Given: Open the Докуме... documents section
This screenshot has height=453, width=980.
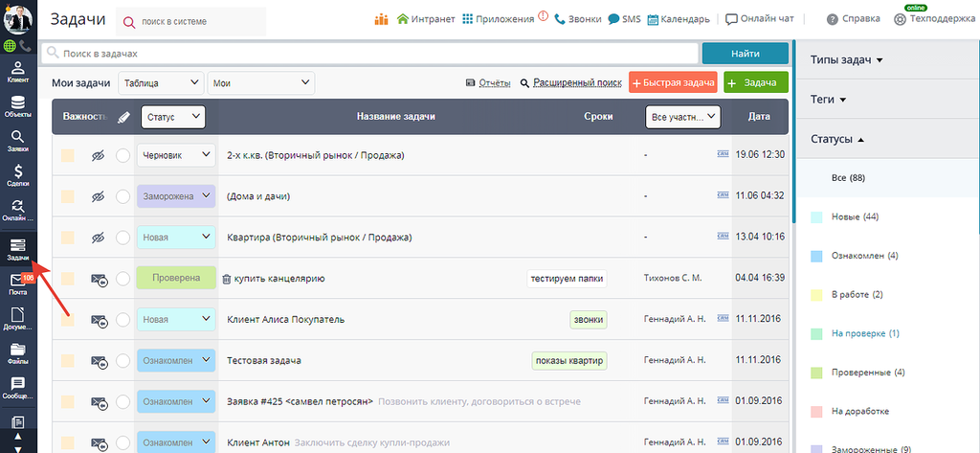Looking at the screenshot, I should point(18,319).
